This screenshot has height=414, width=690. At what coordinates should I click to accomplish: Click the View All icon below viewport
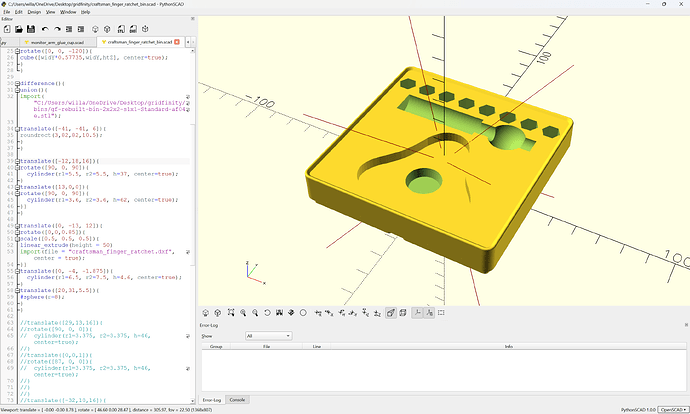click(x=231, y=313)
